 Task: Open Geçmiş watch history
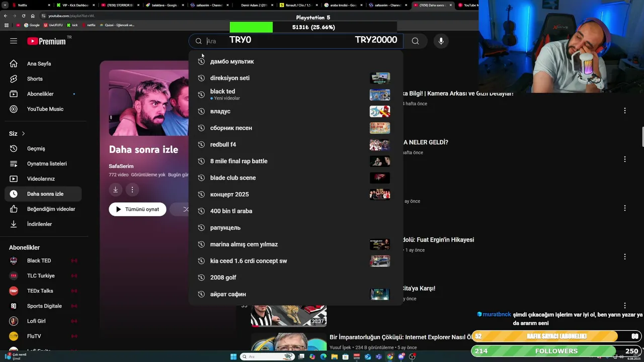43,149
